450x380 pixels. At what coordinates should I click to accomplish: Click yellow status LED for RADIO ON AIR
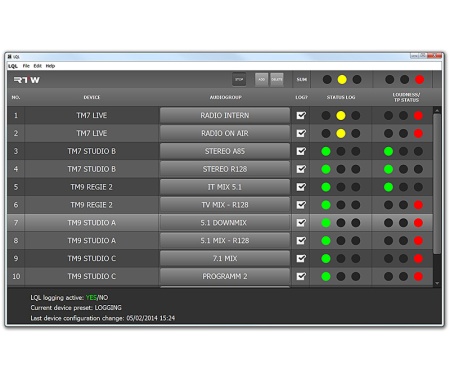341,133
